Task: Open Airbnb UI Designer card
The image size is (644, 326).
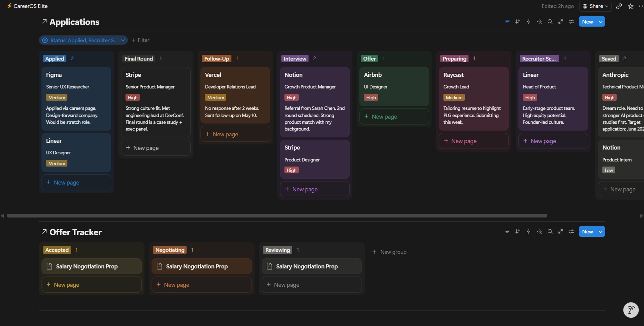Action: pyautogui.click(x=394, y=87)
